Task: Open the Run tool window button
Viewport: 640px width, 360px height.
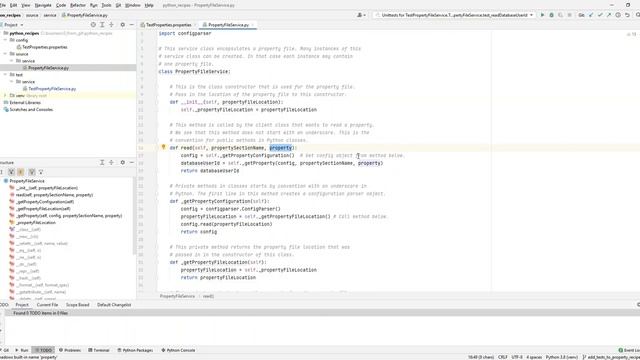Action: [x=22, y=350]
